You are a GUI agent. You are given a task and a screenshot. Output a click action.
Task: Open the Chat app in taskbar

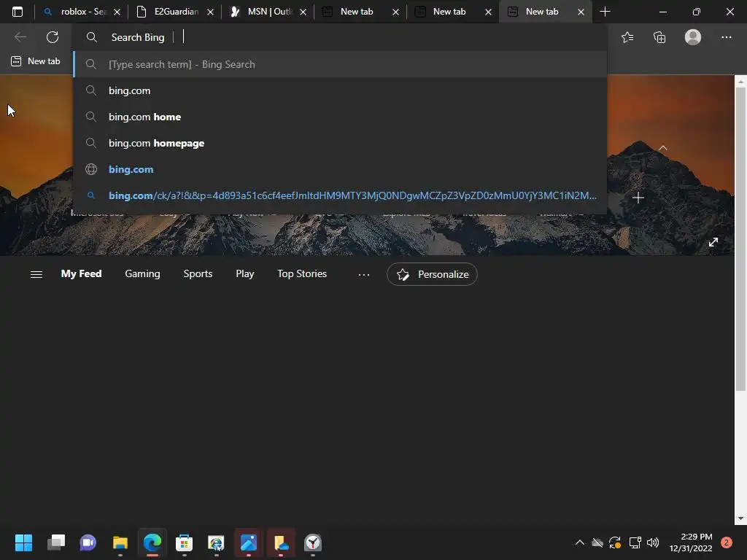[88, 542]
